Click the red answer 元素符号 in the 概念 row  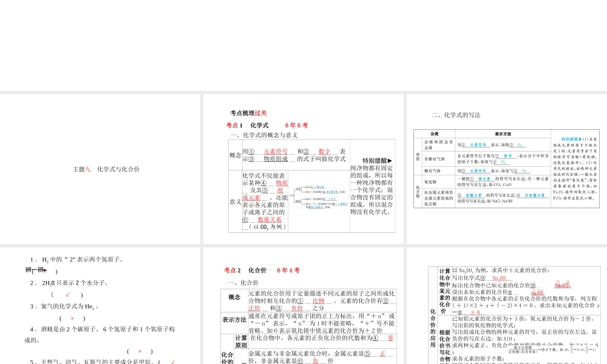pyautogui.click(x=276, y=152)
